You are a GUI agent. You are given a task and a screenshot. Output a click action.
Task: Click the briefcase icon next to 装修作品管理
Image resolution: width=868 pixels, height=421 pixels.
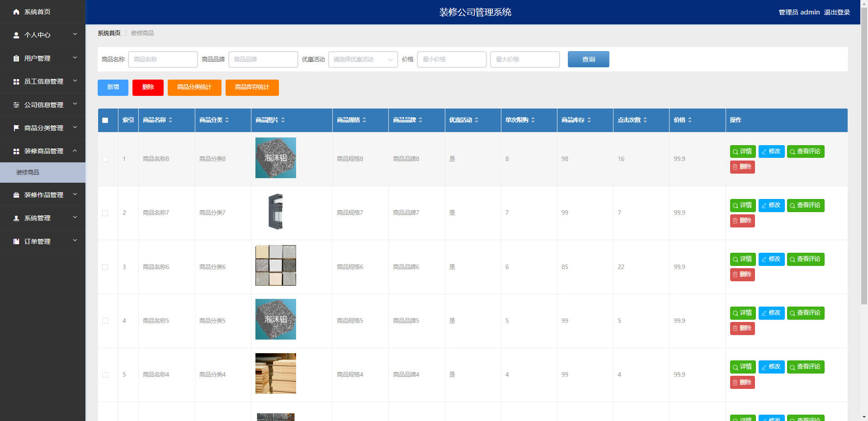click(16, 195)
